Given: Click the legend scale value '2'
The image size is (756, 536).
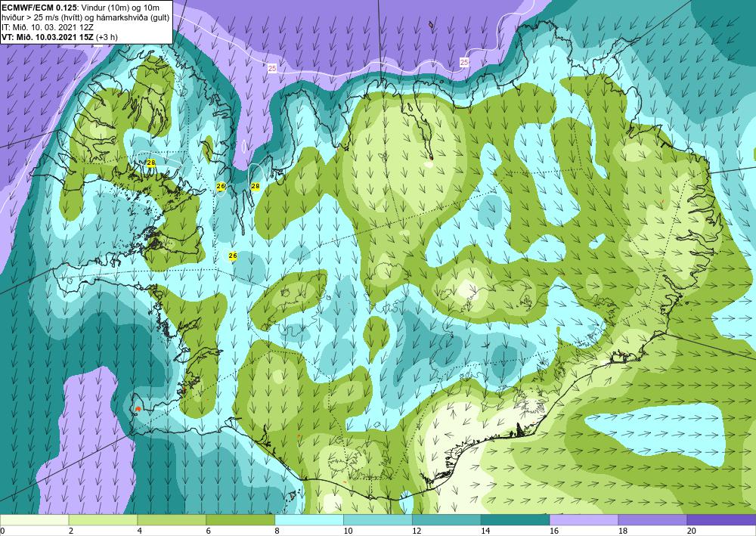Looking at the screenshot, I should [71, 531].
